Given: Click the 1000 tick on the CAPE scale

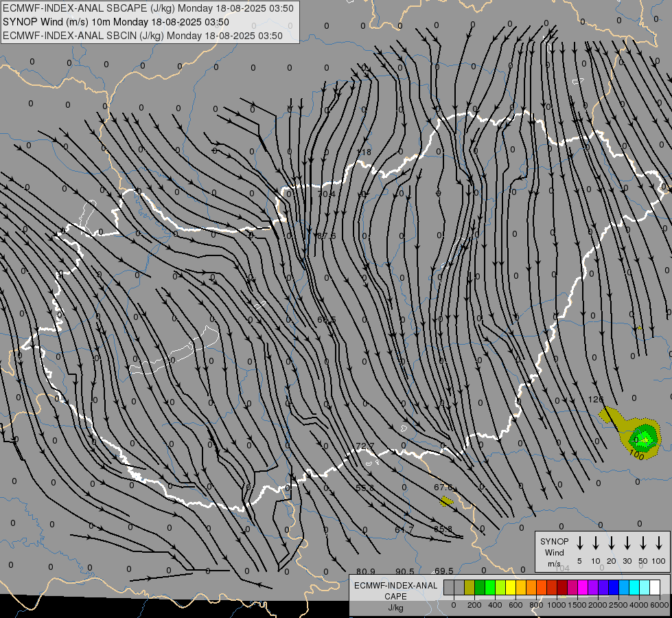Looking at the screenshot, I should [556, 605].
